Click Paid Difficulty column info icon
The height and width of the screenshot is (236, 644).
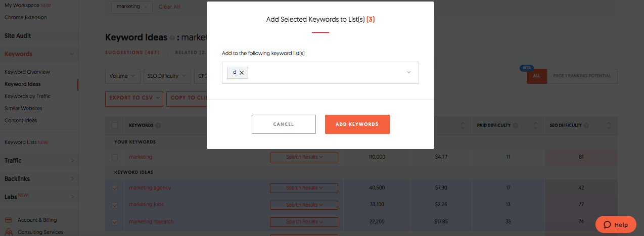(x=515, y=125)
